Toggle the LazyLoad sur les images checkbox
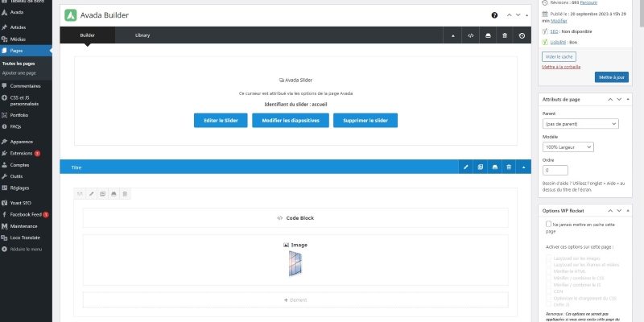The image size is (644, 322). point(549,258)
